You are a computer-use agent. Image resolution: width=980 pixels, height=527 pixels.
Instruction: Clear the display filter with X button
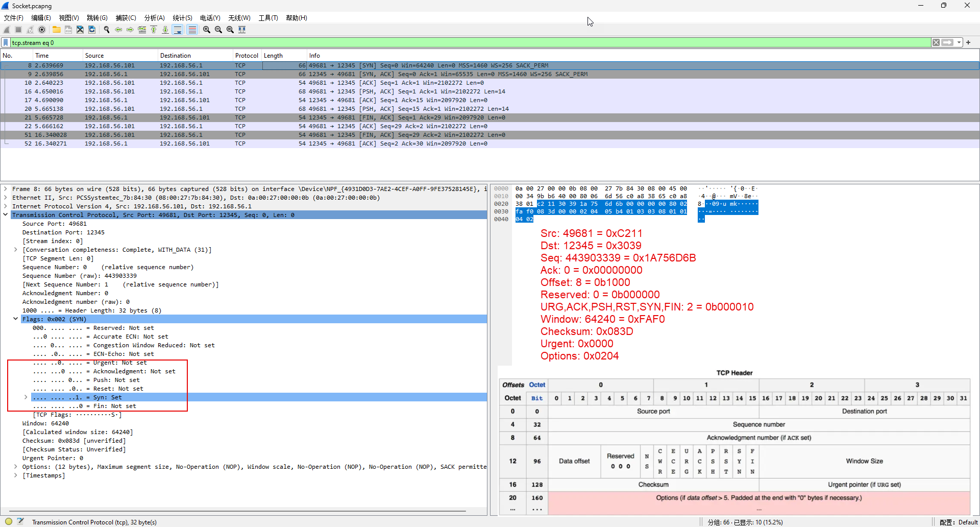pos(936,42)
